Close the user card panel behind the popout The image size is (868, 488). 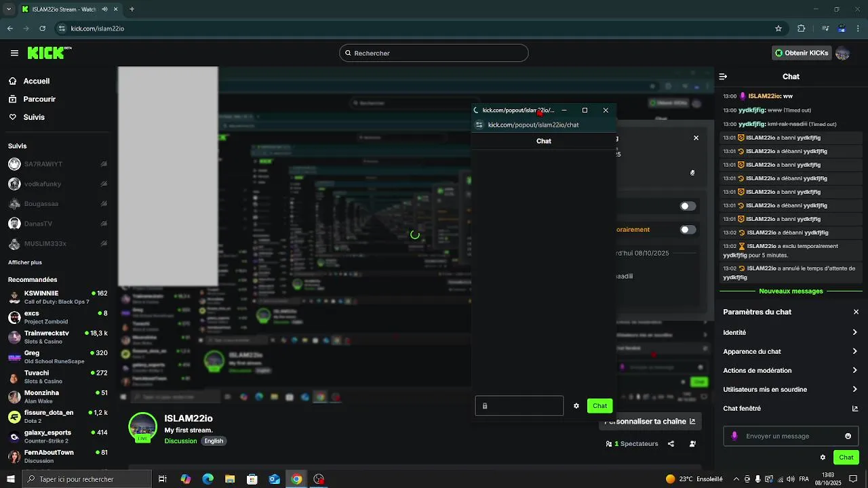[696, 138]
